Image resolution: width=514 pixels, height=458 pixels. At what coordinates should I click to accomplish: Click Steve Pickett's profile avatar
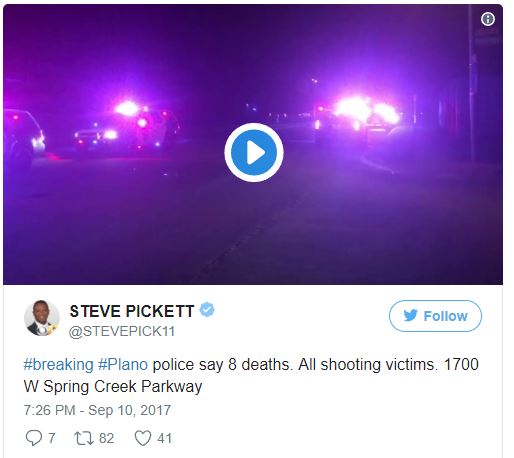pos(42,318)
